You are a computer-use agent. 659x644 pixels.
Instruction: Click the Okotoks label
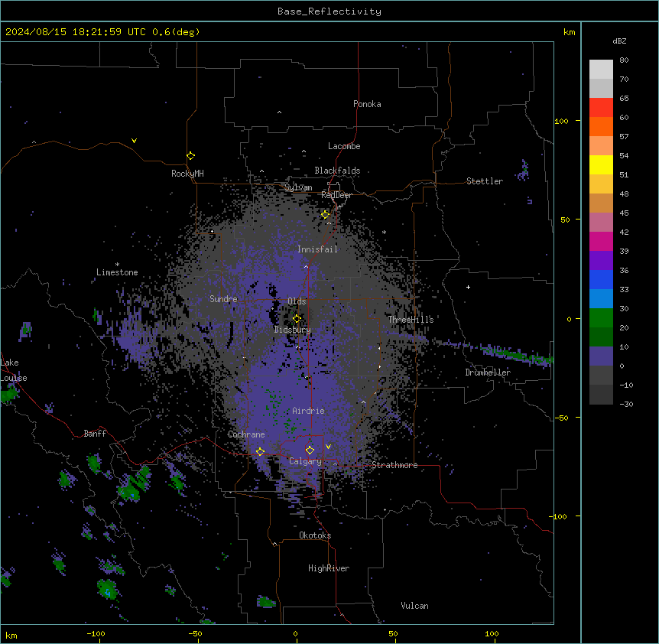(315, 535)
